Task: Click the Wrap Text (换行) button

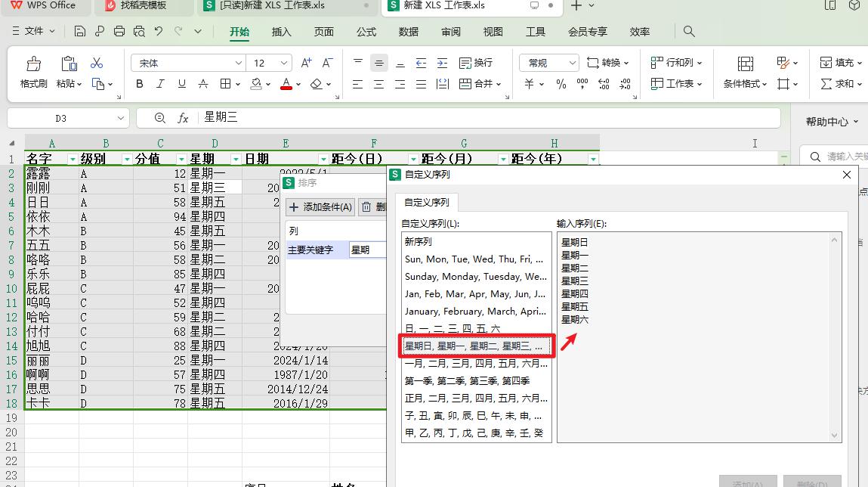Action: 476,64
